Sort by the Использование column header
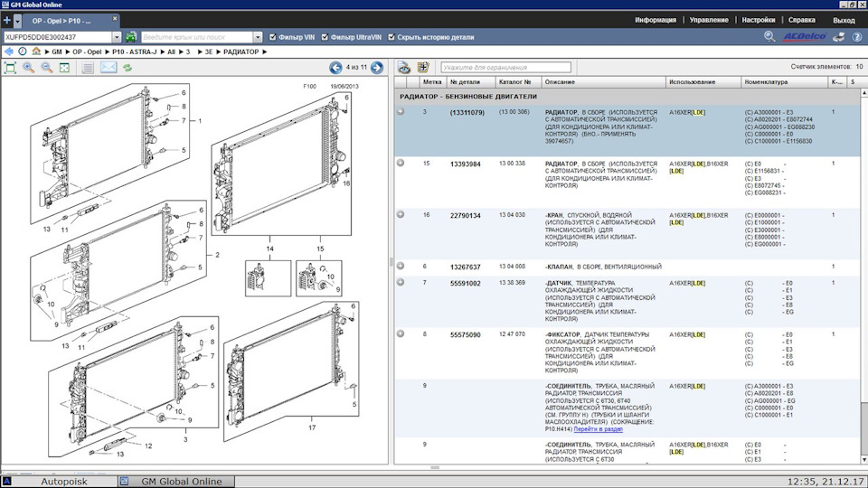Viewport: 868px width, 488px height. (703, 82)
